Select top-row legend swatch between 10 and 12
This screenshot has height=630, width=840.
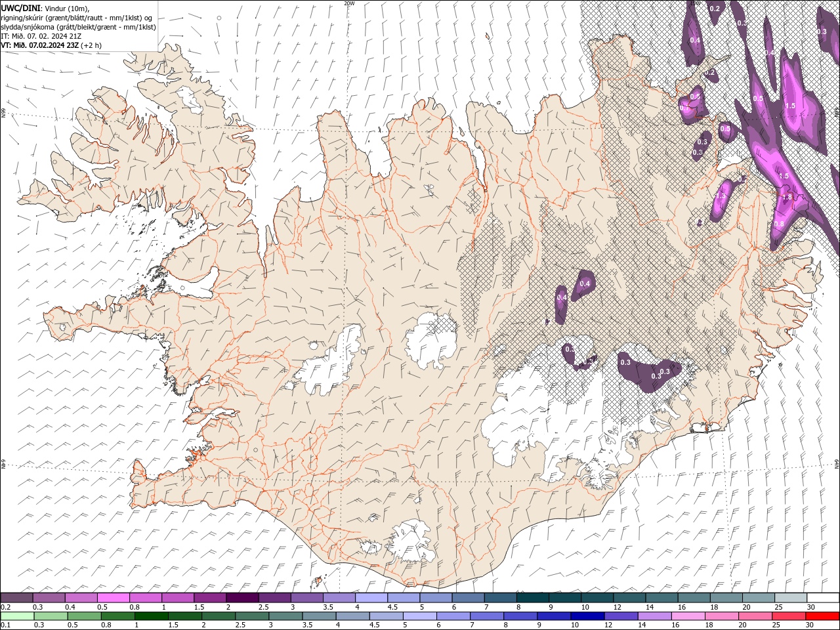[x=597, y=598]
